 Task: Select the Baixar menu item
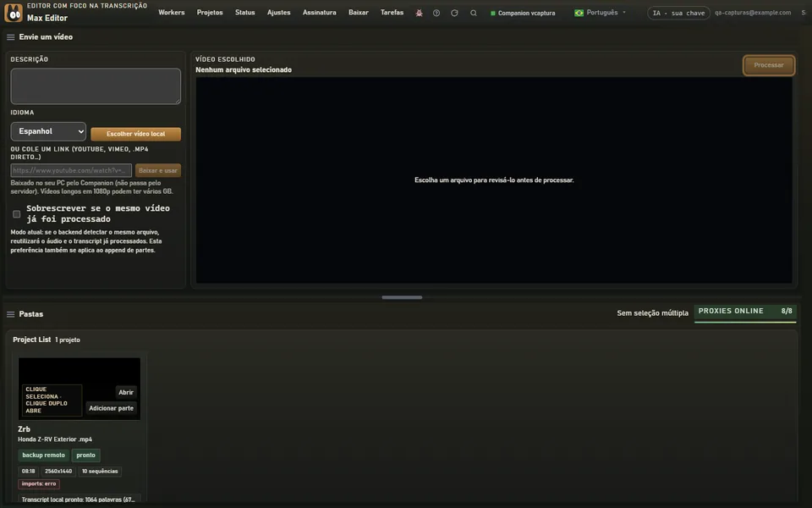[x=359, y=13]
